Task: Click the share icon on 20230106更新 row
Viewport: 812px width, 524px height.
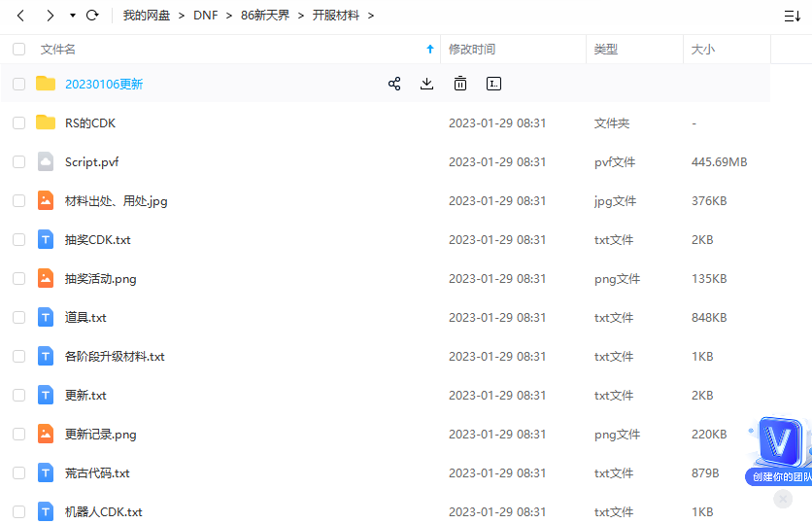Action: 394,85
